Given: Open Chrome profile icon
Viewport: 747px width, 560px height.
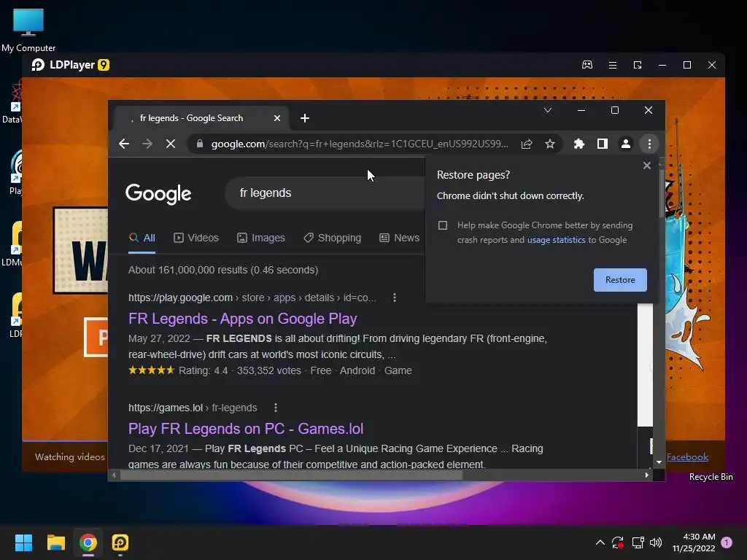Looking at the screenshot, I should (625, 144).
